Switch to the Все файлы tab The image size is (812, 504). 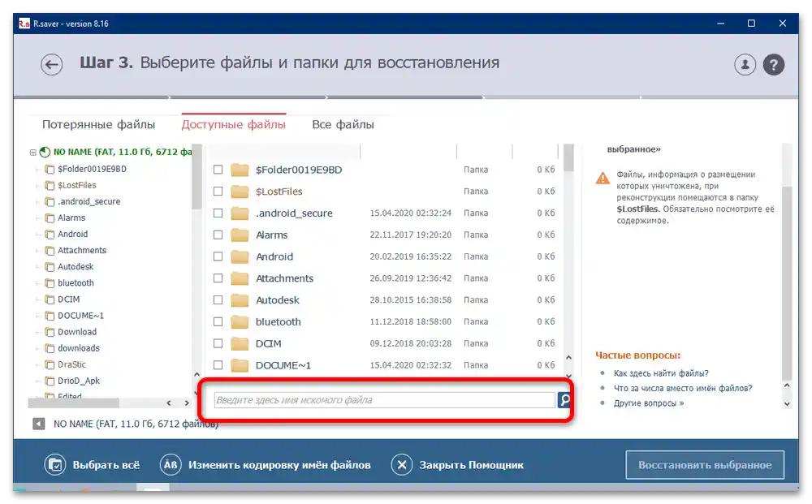[343, 125]
